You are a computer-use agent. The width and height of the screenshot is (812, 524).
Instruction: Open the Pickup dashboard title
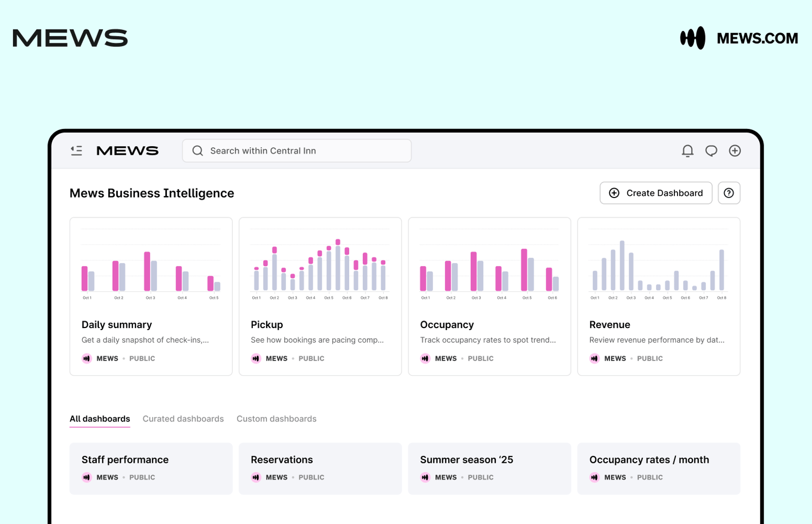pyautogui.click(x=267, y=325)
